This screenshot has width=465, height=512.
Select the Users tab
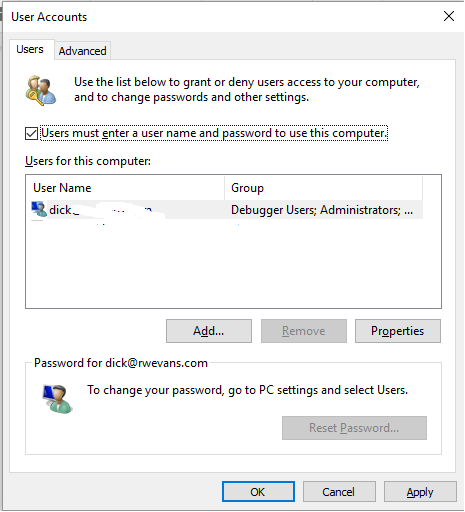[x=30, y=49]
